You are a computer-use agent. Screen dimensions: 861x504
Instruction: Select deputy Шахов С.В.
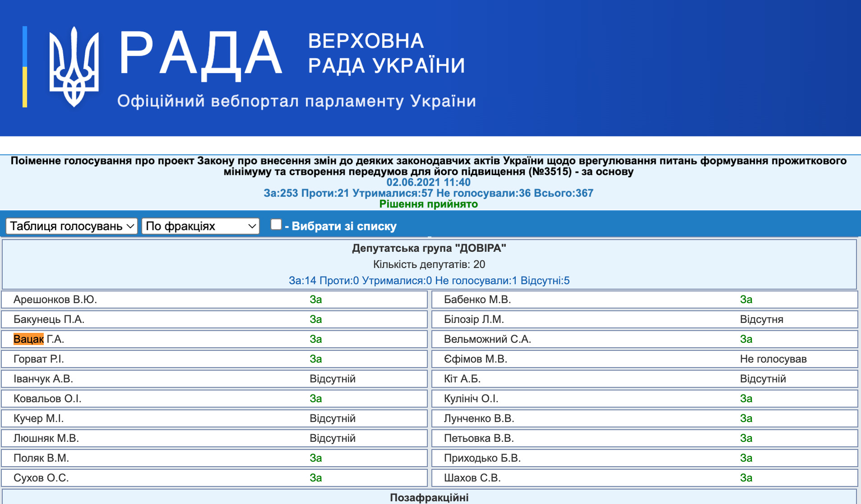pyautogui.click(x=472, y=478)
